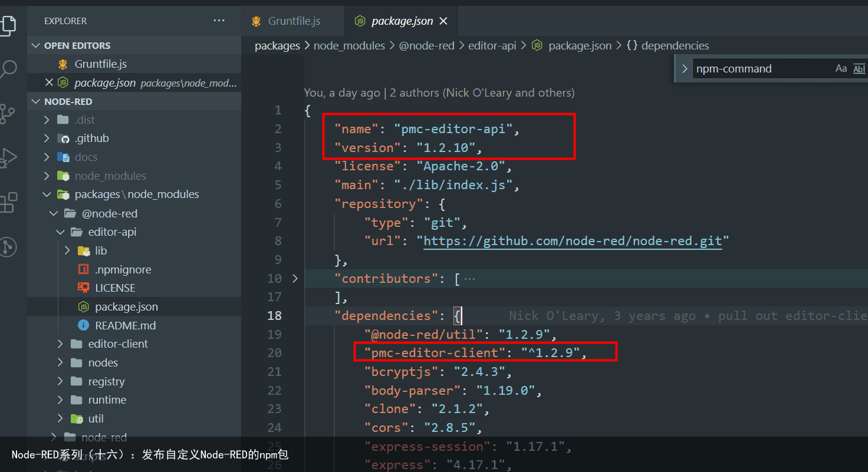Click the "./lib/index.js" main value
The height and width of the screenshot is (472, 868).
point(453,185)
